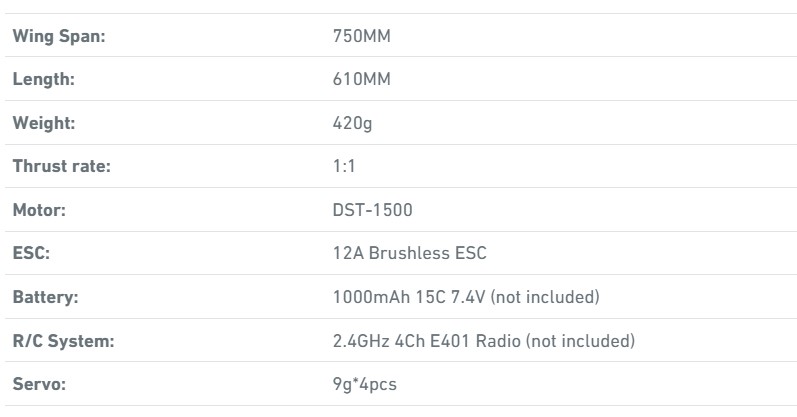Image resolution: width=797 pixels, height=417 pixels.
Task: Select the 420g weight value
Action: pos(352,123)
